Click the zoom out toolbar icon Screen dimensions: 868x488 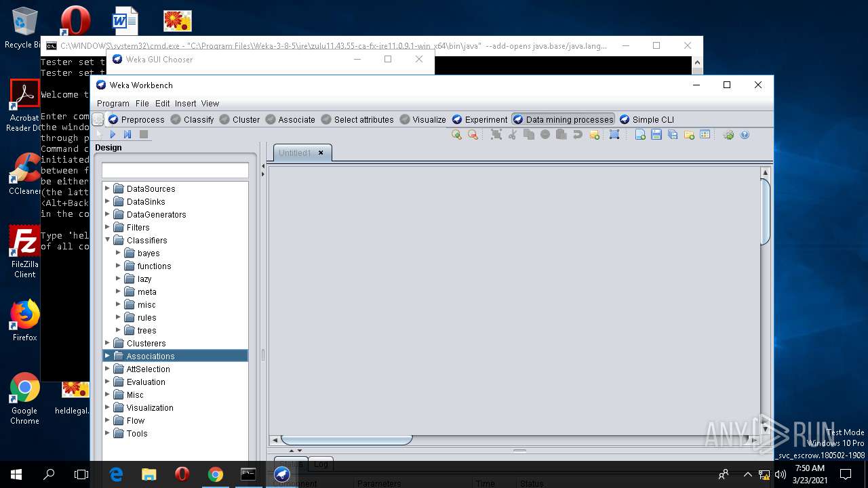click(473, 134)
